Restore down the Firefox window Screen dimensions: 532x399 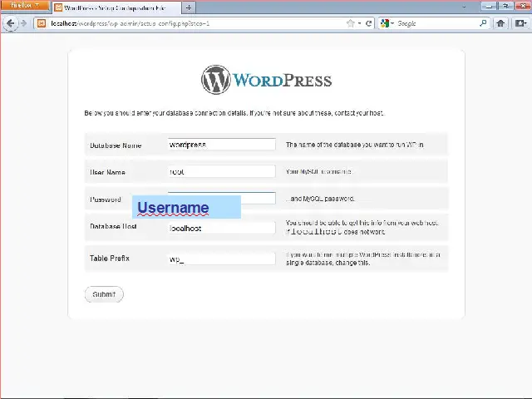505,6
